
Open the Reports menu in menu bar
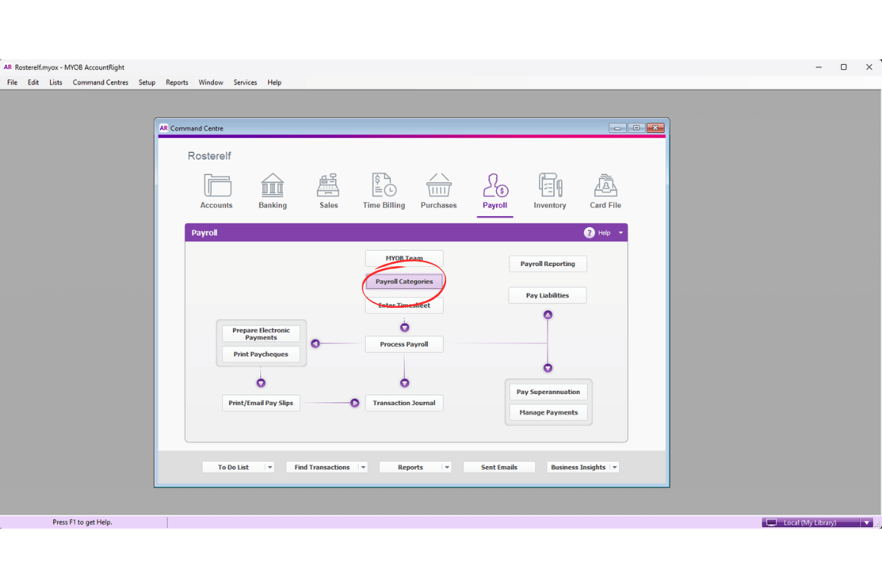click(x=177, y=82)
